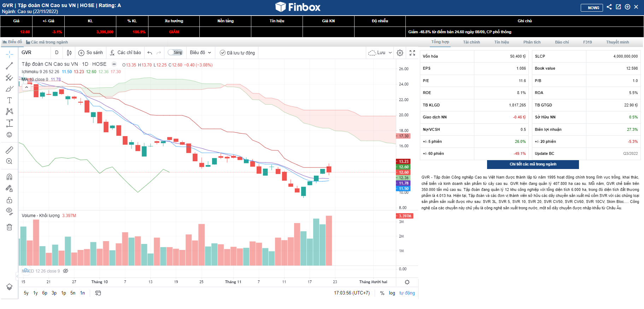The height and width of the screenshot is (309, 644).
Task: Select the F319 tab
Action: tap(587, 42)
